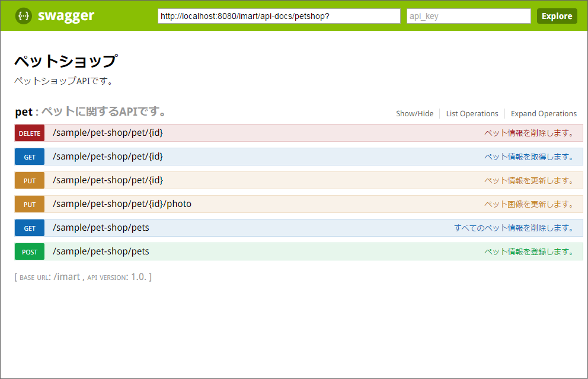
Task: Focus the api_key input field
Action: pos(468,16)
